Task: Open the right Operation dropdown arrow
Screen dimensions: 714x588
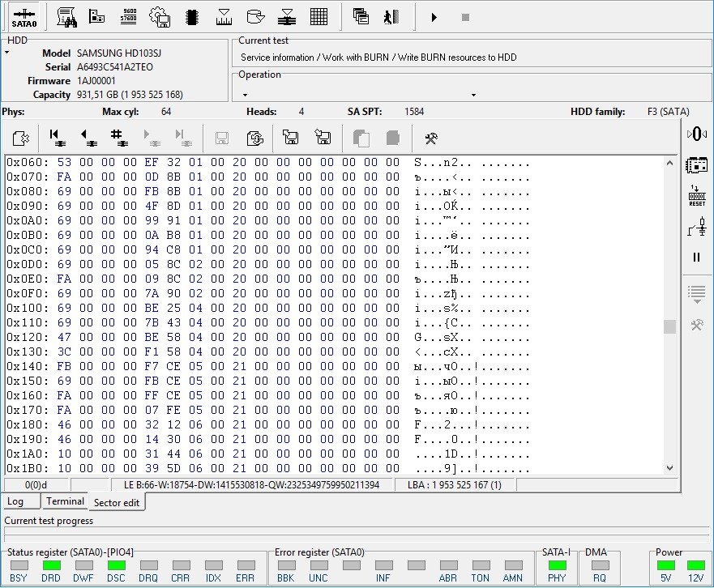Action: 473,95
